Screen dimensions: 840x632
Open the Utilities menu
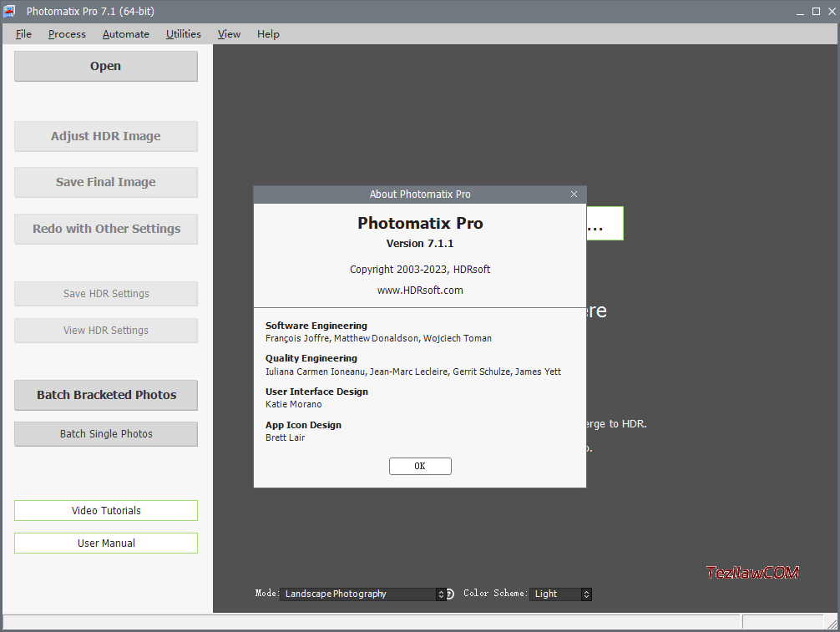pyautogui.click(x=183, y=33)
